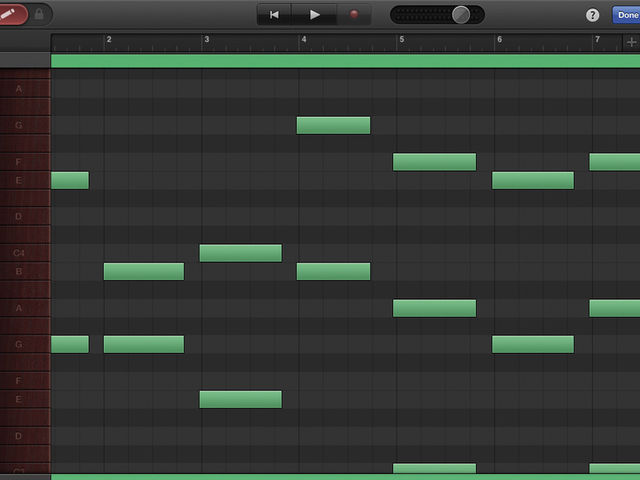Click the top A key label on the keyboard

pyautogui.click(x=19, y=89)
